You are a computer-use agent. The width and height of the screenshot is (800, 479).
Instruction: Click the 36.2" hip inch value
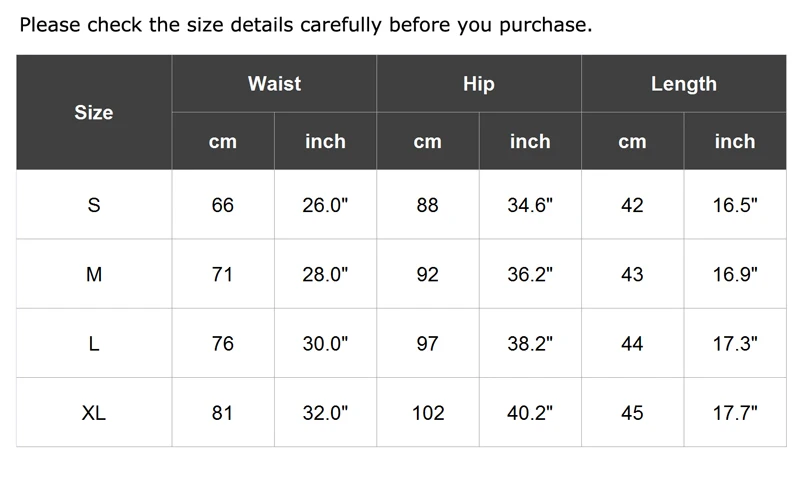(530, 274)
